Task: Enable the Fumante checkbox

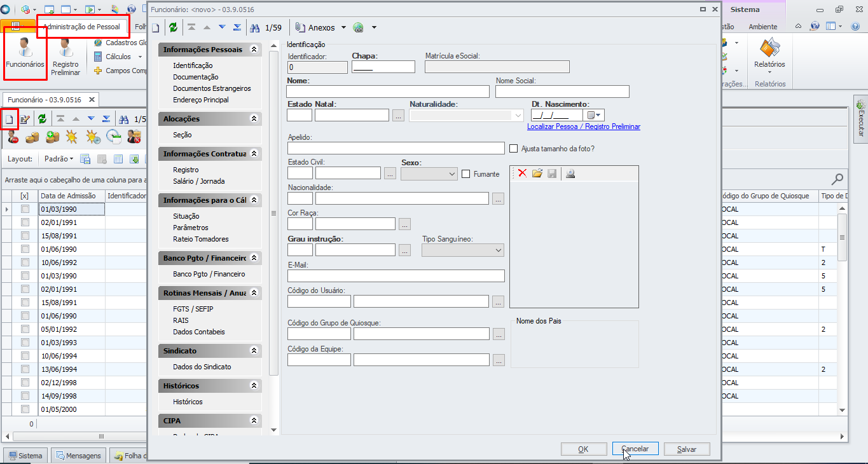Action: [466, 174]
